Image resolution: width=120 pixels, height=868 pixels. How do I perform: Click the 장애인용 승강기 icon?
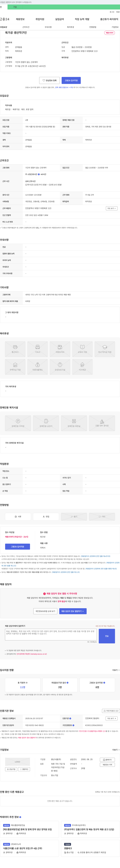[x=46, y=423]
